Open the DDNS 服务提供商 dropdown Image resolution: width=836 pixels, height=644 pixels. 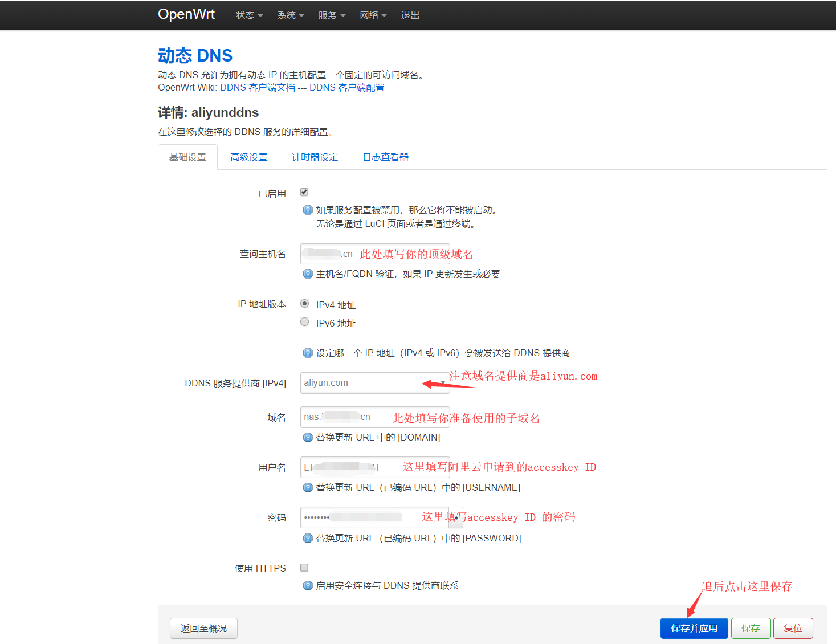click(374, 383)
